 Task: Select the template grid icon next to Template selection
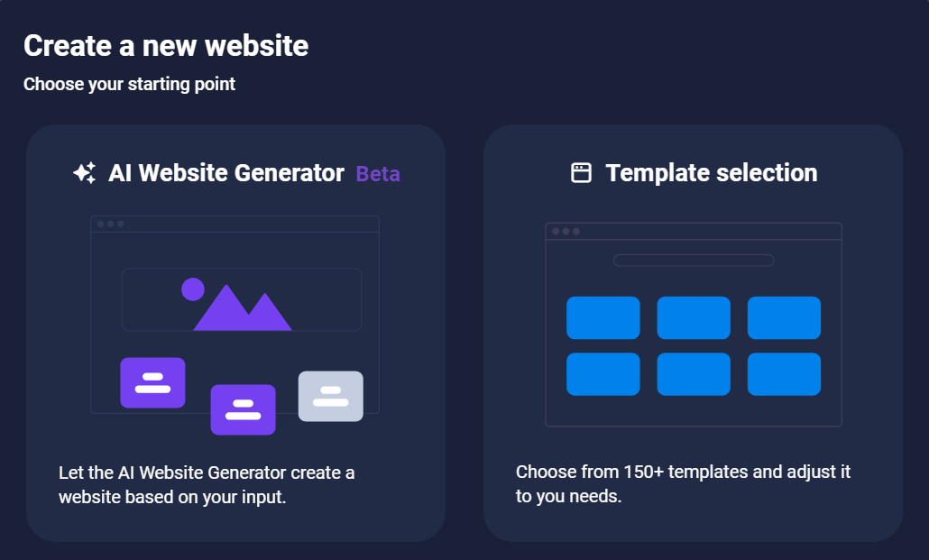coord(579,171)
